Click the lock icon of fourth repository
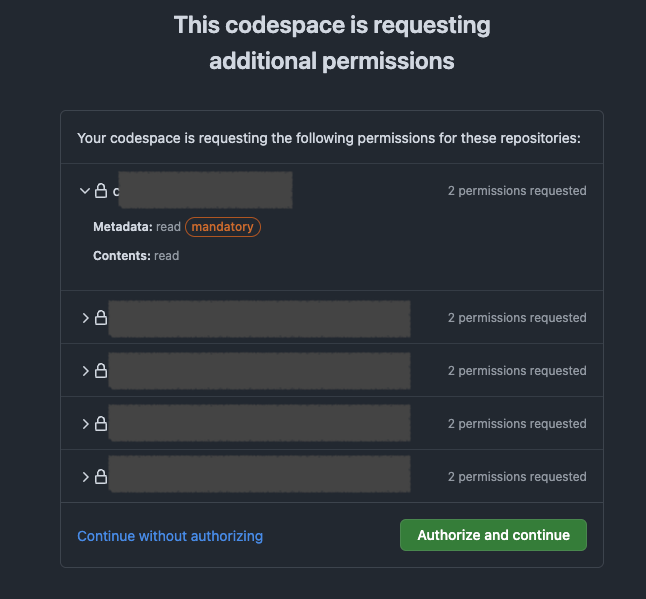The image size is (646, 599). tap(101, 424)
